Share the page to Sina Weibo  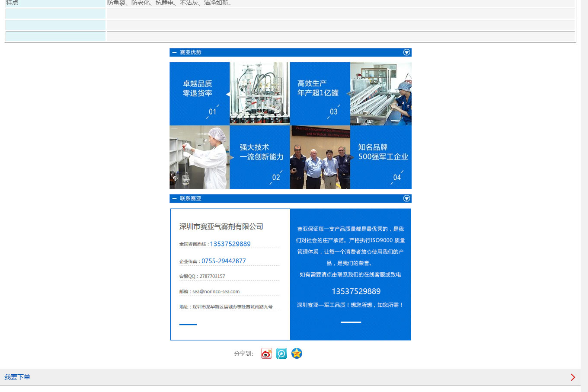(x=266, y=354)
